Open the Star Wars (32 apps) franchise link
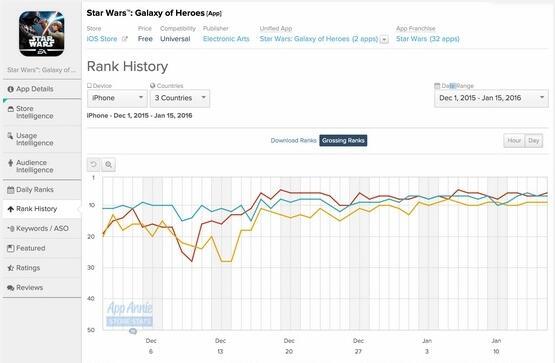This screenshot has width=555, height=363. tap(428, 39)
